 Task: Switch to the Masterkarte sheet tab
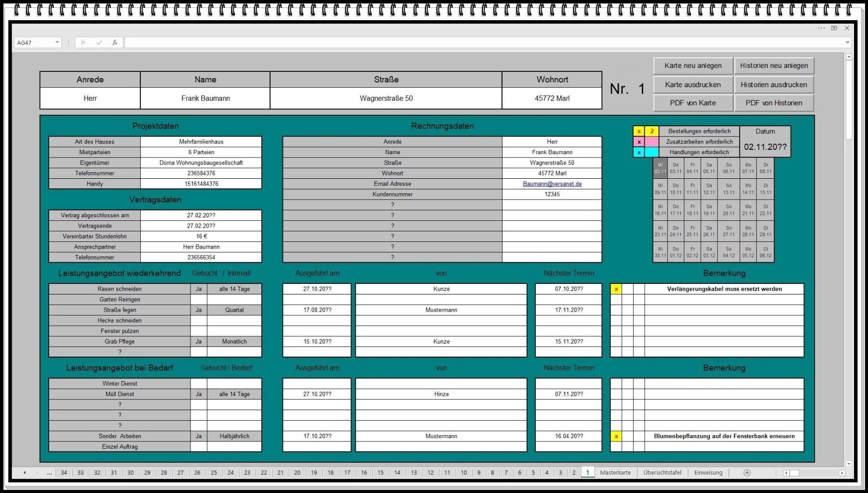(x=615, y=473)
